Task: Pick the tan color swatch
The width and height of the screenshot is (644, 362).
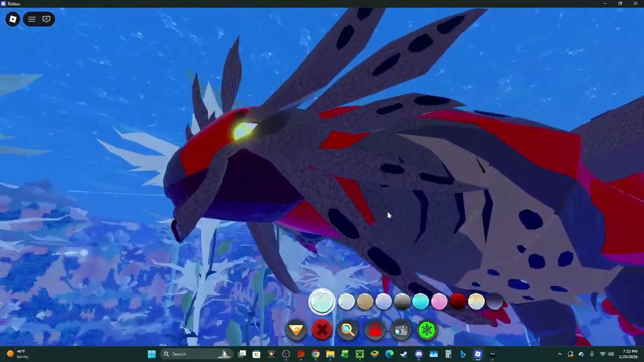Action: click(x=365, y=301)
